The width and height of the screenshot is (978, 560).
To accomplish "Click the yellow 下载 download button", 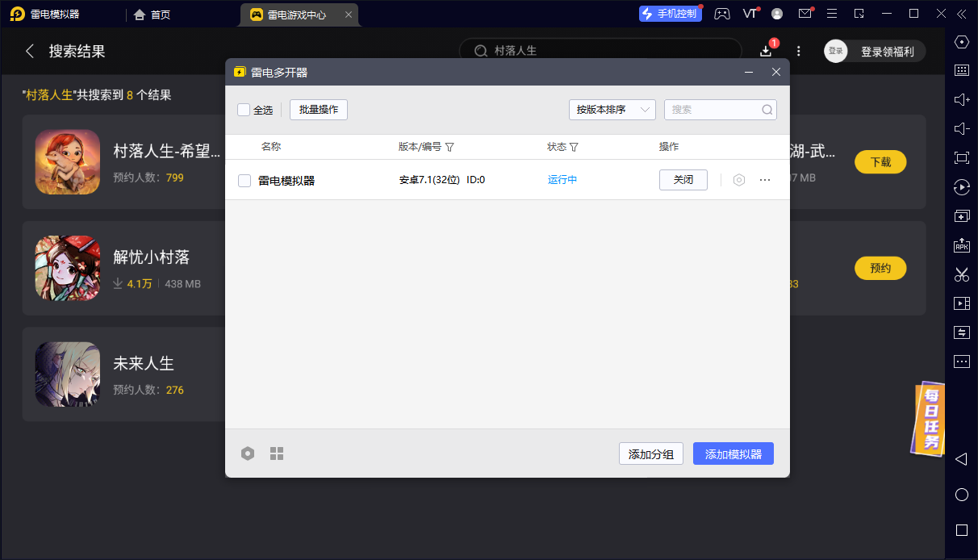I will [880, 161].
